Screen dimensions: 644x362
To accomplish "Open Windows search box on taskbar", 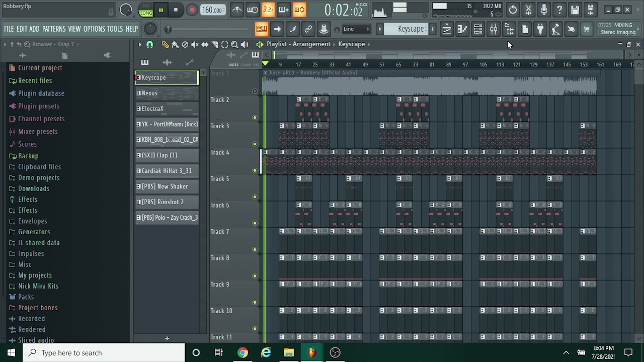I will (x=104, y=353).
